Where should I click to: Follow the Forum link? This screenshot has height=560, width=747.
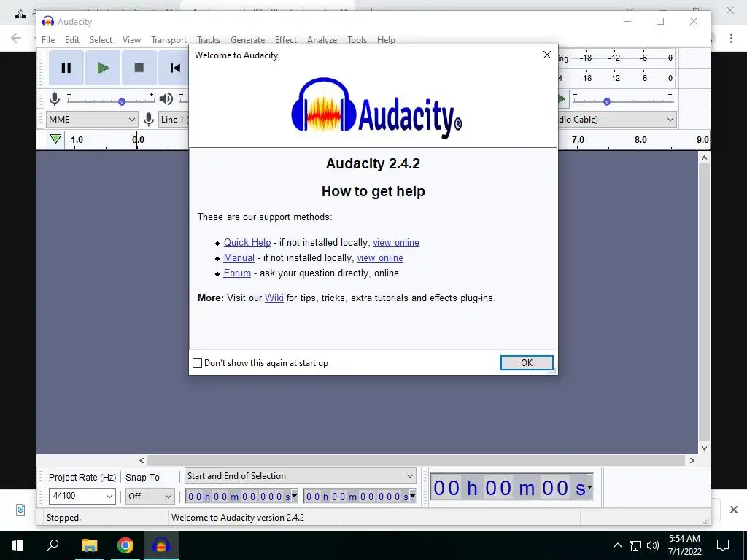pyautogui.click(x=237, y=273)
